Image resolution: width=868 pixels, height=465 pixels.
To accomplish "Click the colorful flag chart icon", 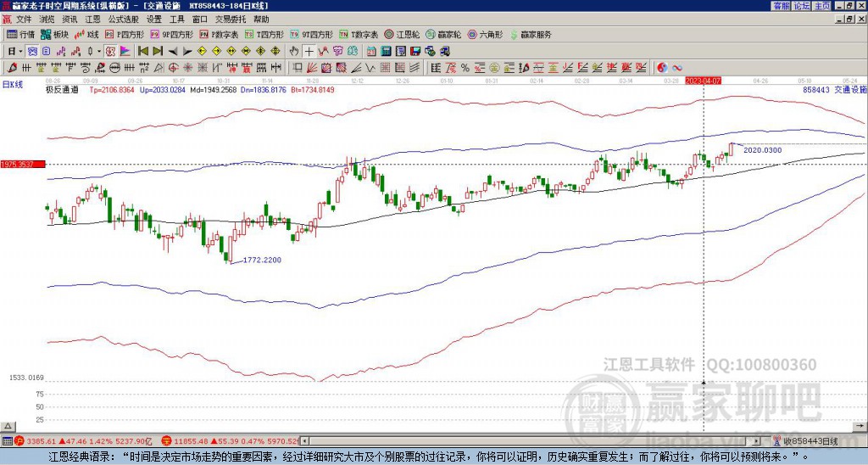I will [125, 51].
